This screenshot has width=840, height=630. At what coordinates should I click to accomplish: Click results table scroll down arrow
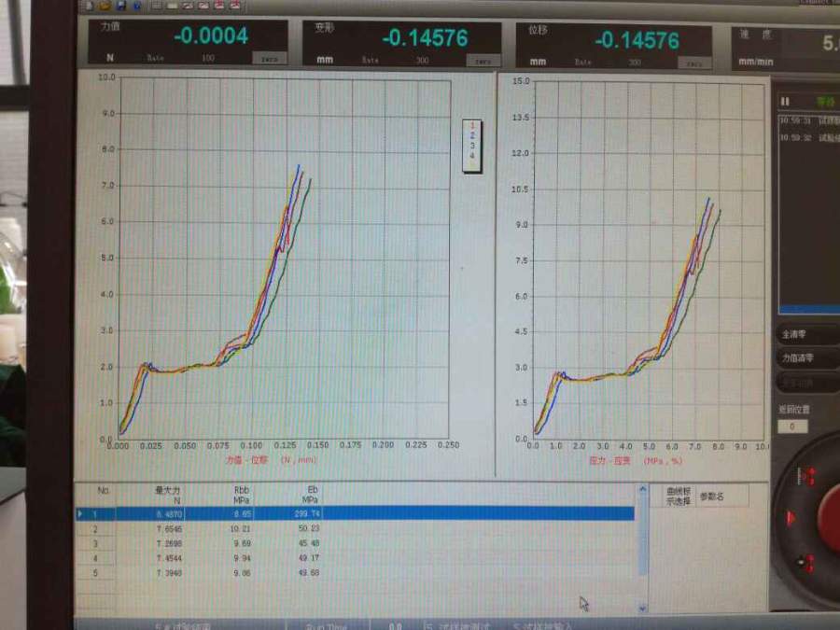coord(643,608)
